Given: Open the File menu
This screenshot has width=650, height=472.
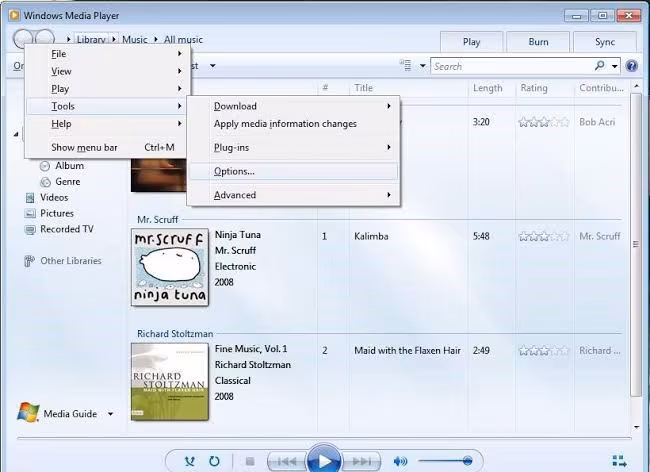Looking at the screenshot, I should coord(106,54).
